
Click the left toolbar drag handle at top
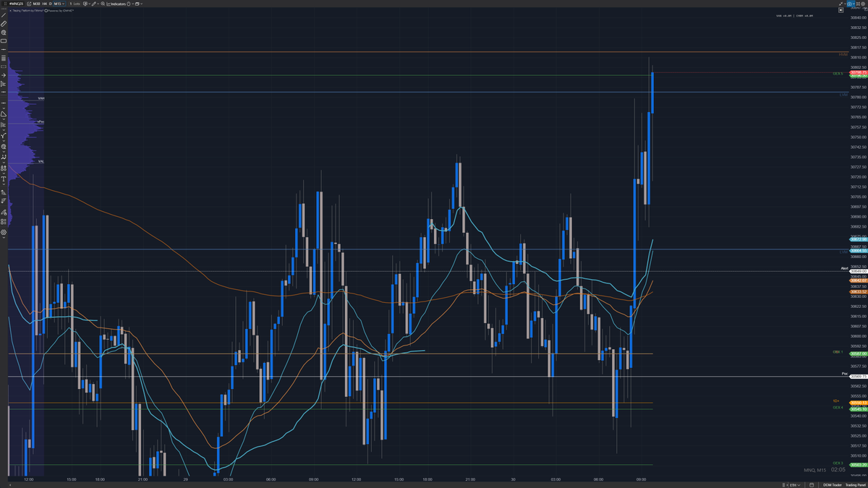tap(4, 9)
